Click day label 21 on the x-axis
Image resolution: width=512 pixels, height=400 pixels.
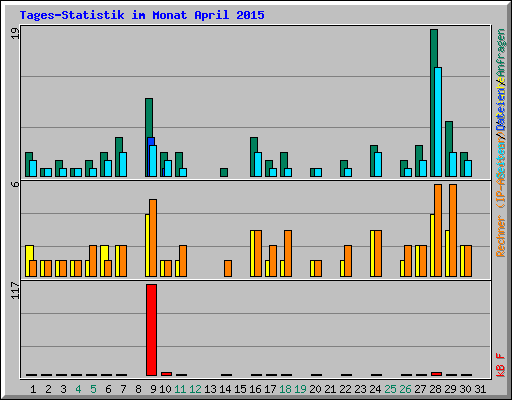pyautogui.click(x=330, y=389)
